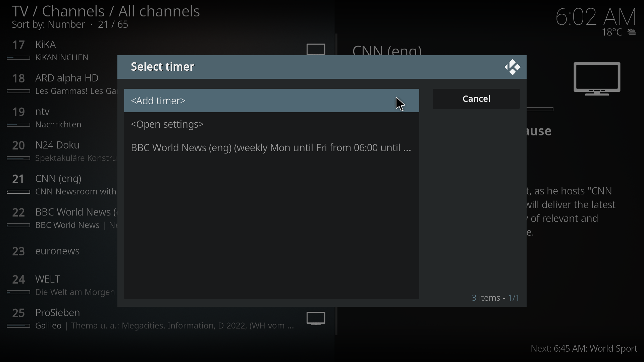Click large TV icon beside CNN info
The width and height of the screenshot is (644, 362).
tap(597, 79)
